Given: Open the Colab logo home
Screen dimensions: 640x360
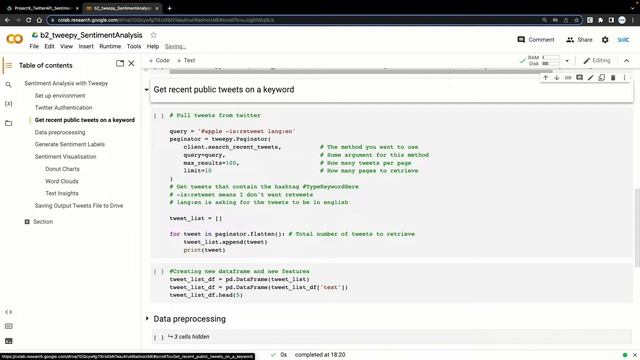Looking at the screenshot, I should click(15, 39).
